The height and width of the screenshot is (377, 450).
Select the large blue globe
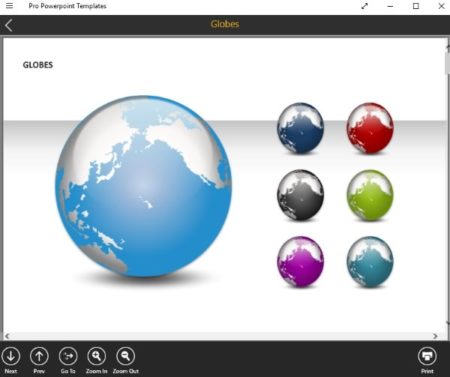pyautogui.click(x=143, y=187)
